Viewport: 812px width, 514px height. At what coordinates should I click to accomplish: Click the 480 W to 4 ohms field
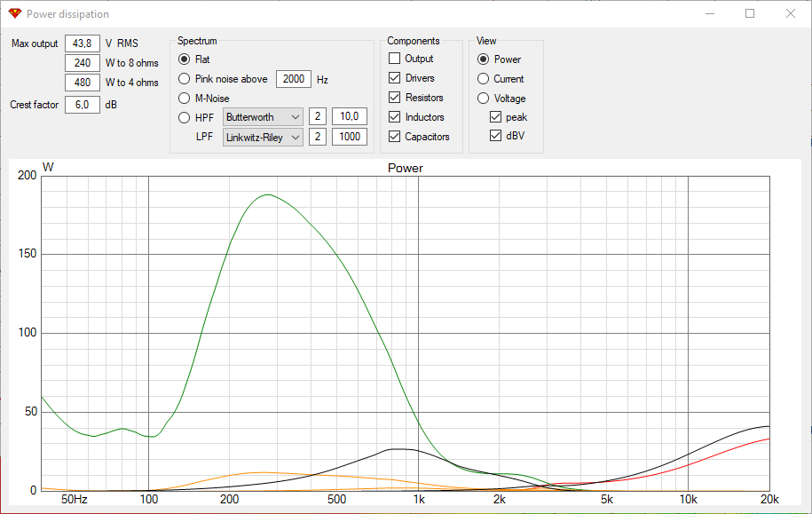coord(83,83)
